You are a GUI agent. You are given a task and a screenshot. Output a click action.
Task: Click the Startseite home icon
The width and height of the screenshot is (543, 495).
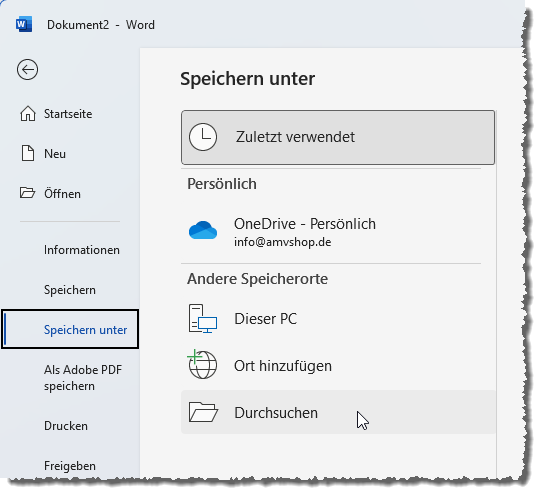click(x=28, y=114)
